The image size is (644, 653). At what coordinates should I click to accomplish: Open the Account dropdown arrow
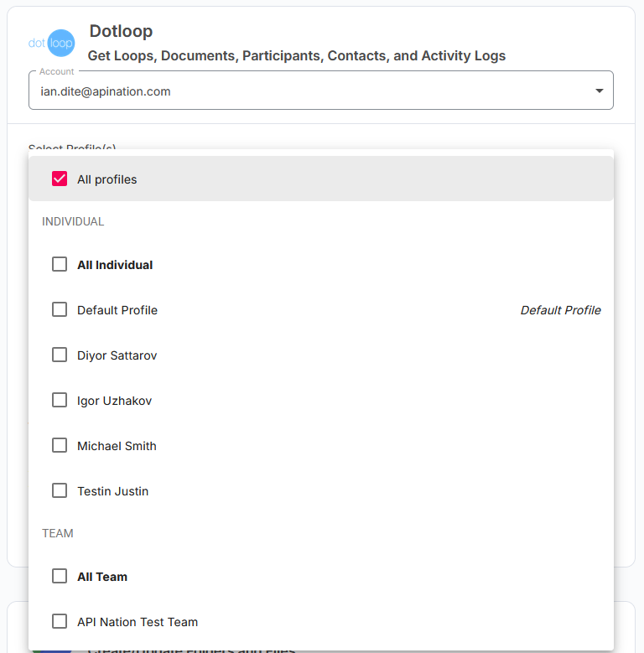pos(599,91)
